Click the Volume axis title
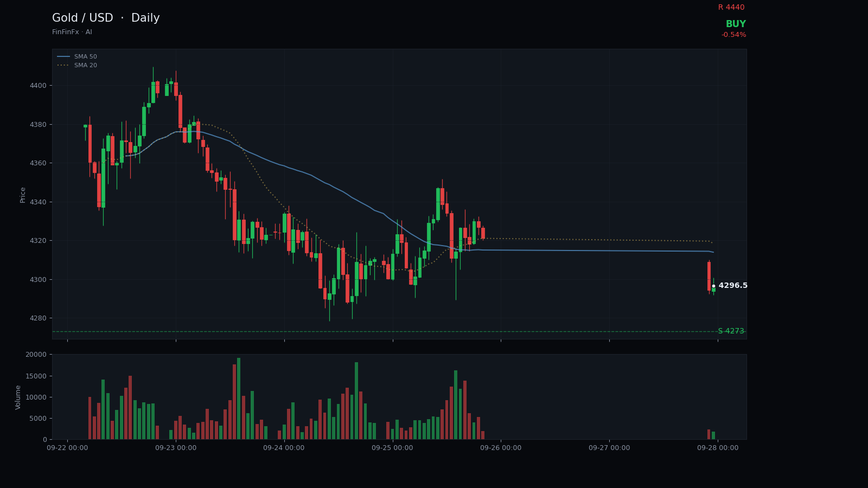This screenshot has height=488, width=868. [x=18, y=397]
